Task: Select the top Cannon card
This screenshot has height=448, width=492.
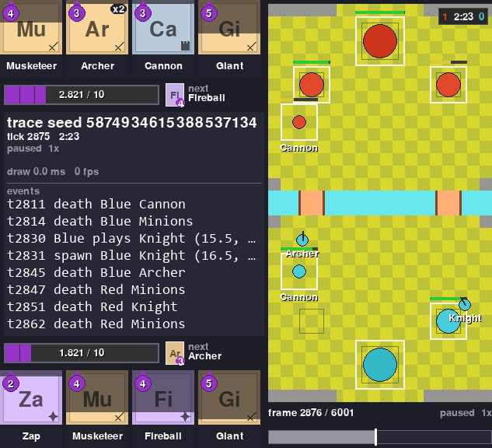Action: (x=163, y=27)
